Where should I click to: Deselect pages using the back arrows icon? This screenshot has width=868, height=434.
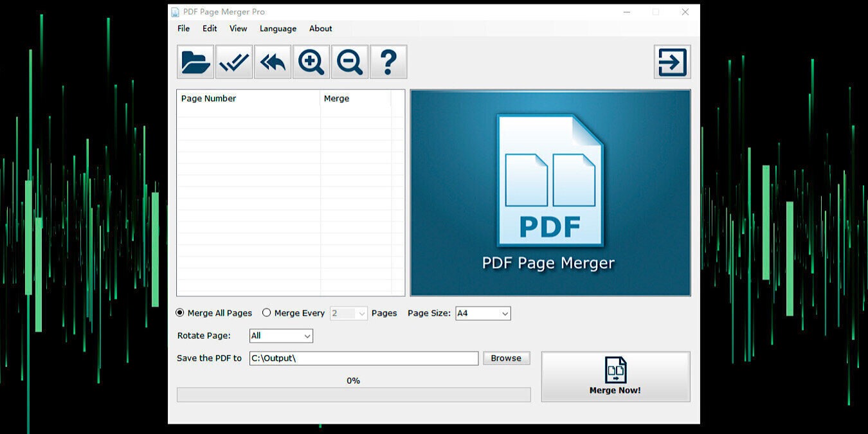pyautogui.click(x=272, y=61)
